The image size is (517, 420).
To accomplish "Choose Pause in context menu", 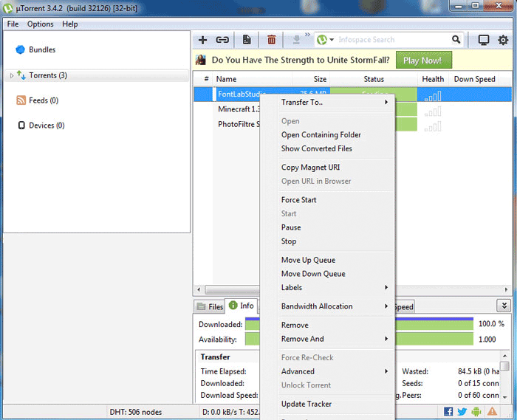I will (x=335, y=228).
